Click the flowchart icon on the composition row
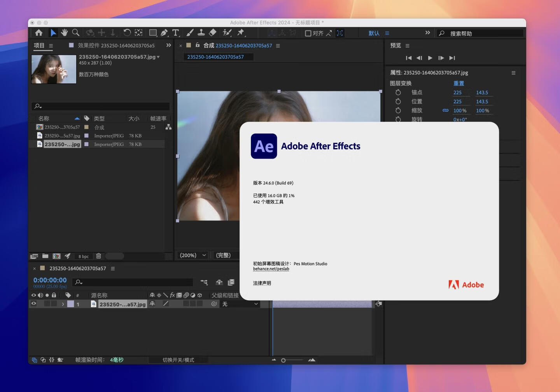 [168, 127]
